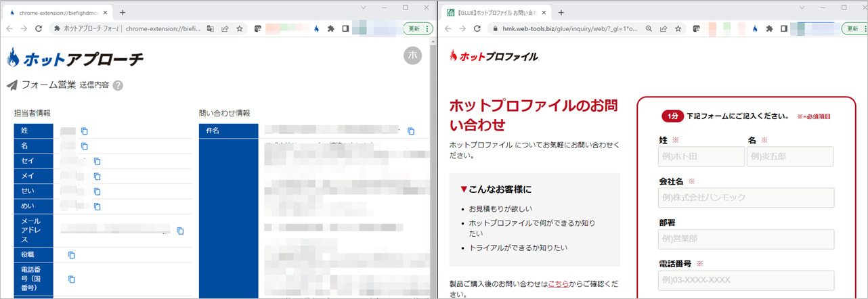Image resolution: width=868 pixels, height=299 pixels.
Task: Share page icon in right window
Action: click(664, 29)
